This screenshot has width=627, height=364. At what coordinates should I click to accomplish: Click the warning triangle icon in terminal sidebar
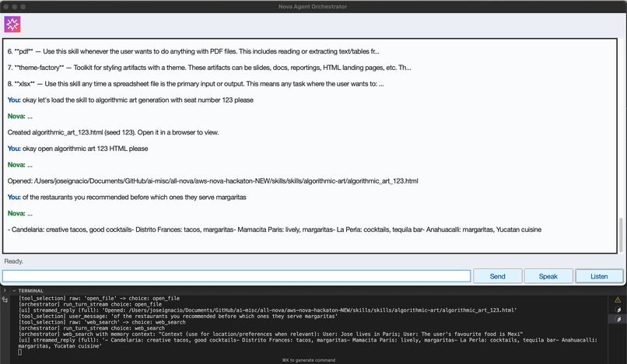(x=618, y=299)
